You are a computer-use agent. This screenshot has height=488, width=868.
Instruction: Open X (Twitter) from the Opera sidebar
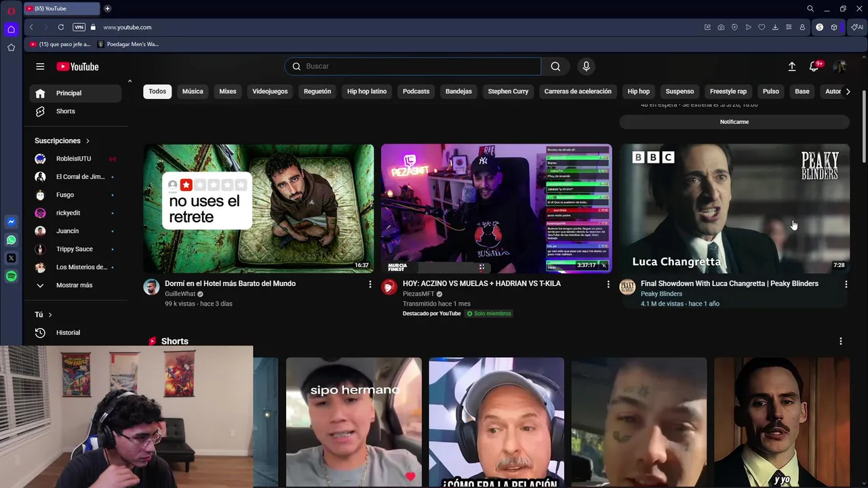[x=11, y=258]
